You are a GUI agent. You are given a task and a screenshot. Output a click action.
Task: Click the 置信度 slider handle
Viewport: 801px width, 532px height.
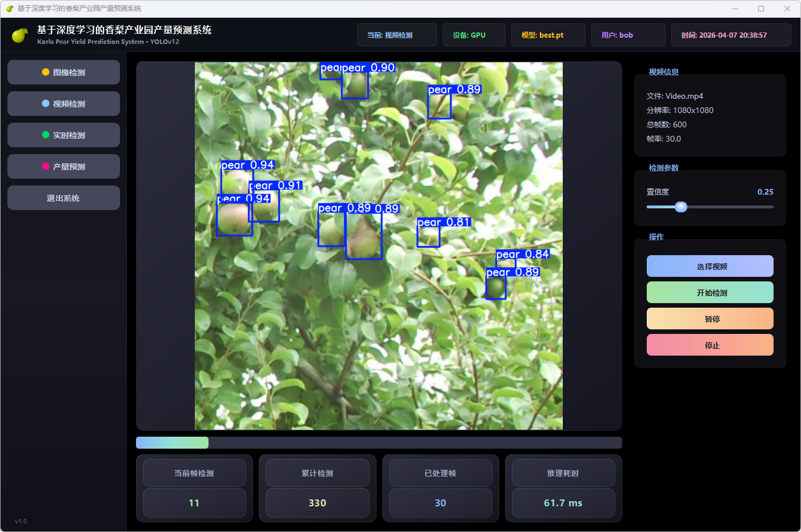pos(681,207)
